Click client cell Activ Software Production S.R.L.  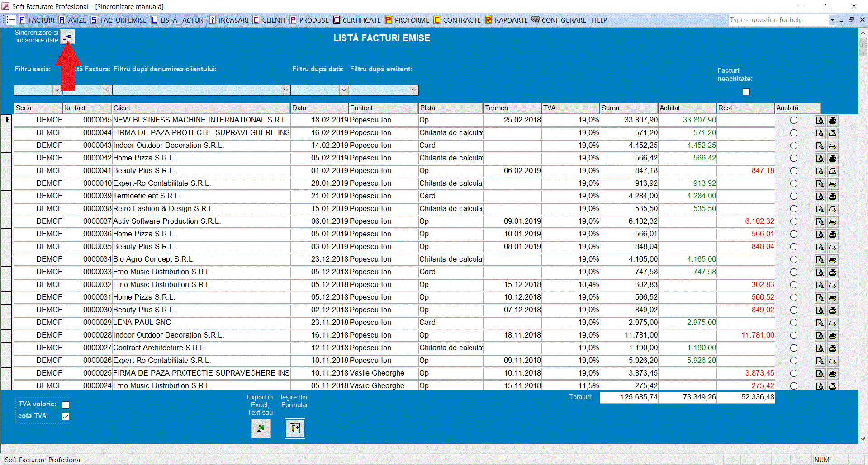pyautogui.click(x=201, y=221)
